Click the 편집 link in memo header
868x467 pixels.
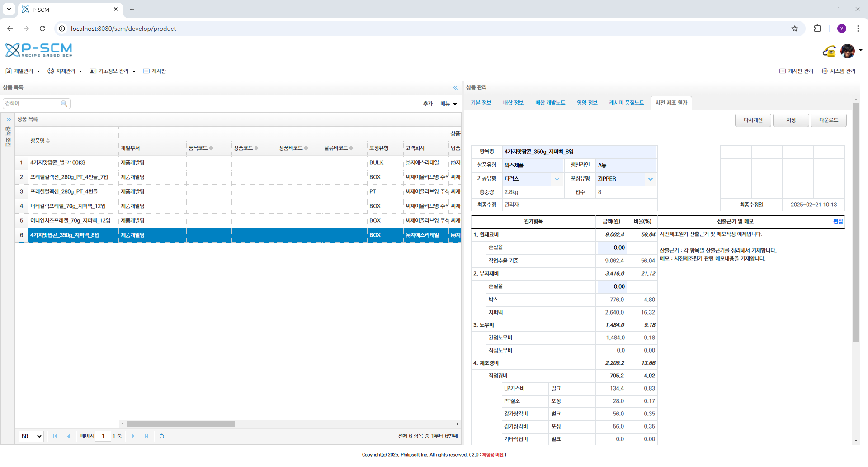click(838, 221)
